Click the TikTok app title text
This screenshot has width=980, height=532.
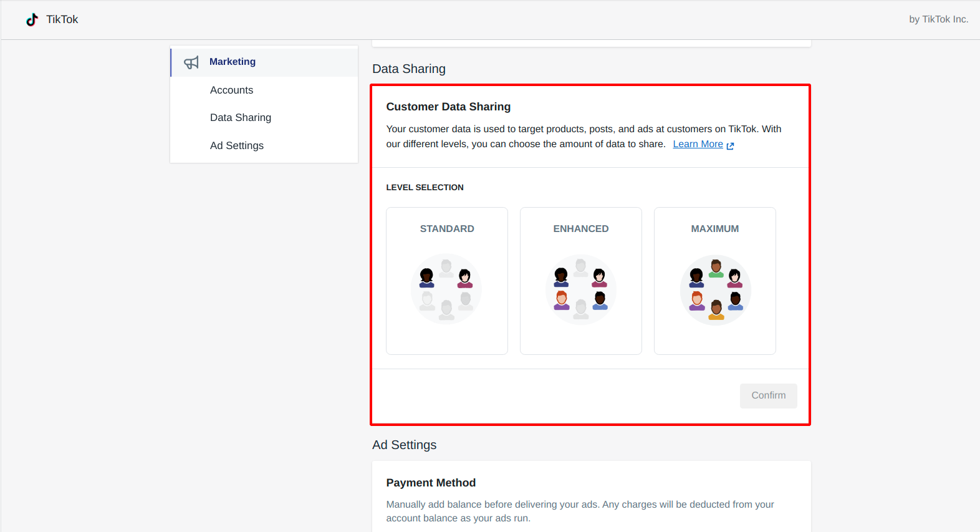click(x=62, y=19)
